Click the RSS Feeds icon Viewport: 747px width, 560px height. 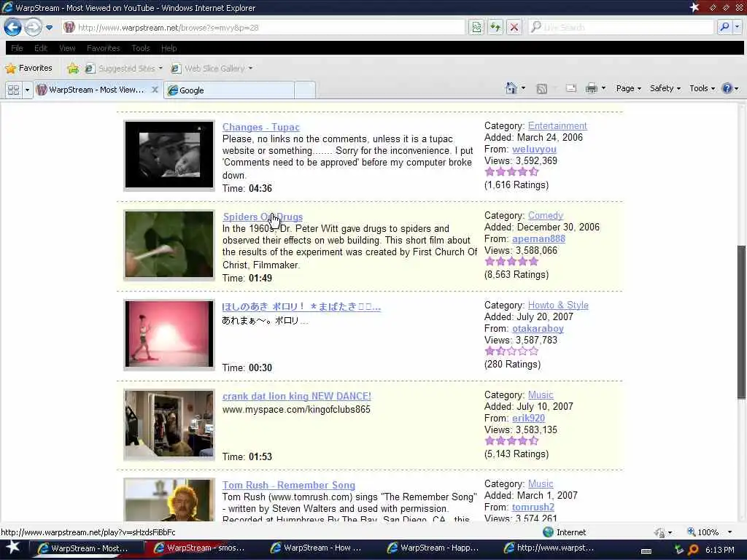point(542,88)
